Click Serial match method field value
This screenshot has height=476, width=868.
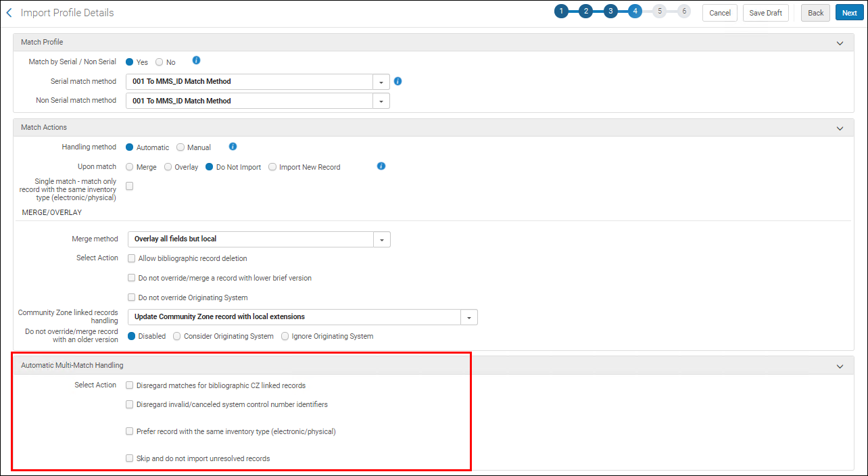249,82
